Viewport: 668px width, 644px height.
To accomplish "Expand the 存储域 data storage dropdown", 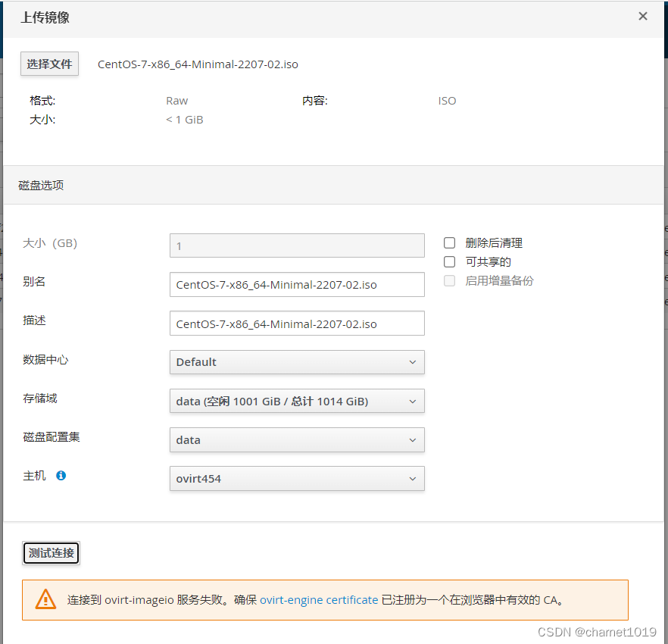I will [297, 401].
